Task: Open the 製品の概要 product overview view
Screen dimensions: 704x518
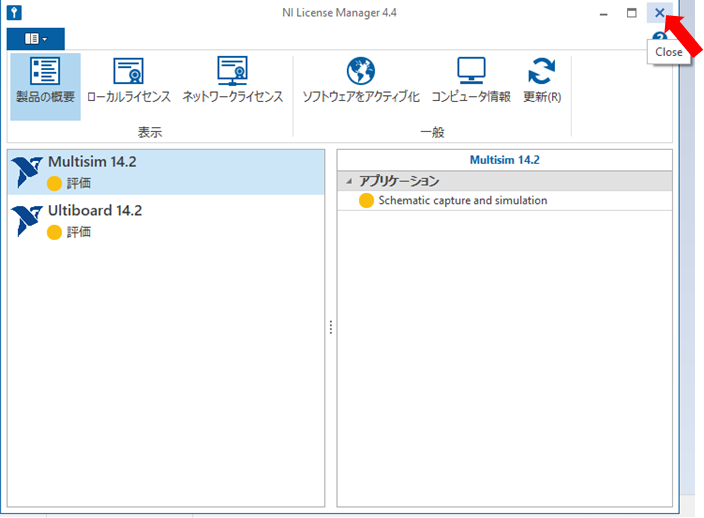Action: coord(45,86)
